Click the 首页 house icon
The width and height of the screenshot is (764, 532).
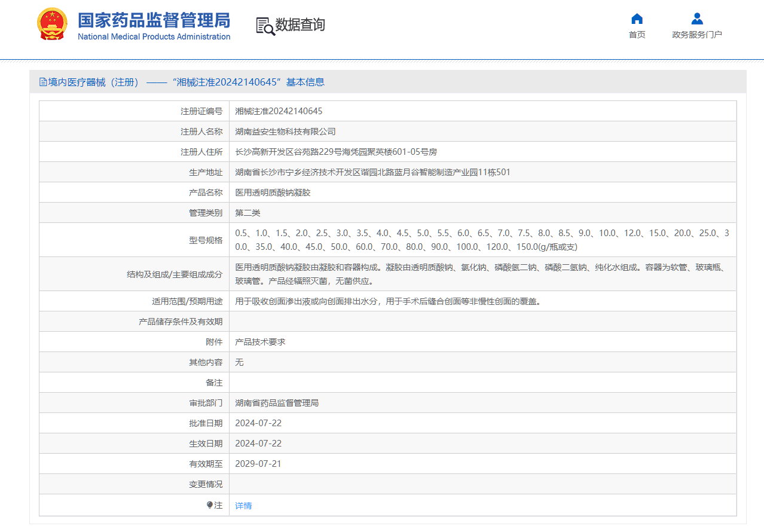pos(637,19)
